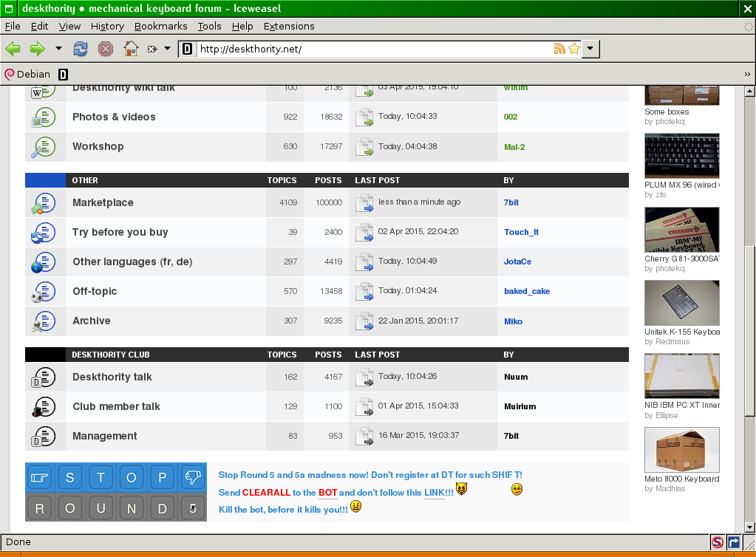
Task: Click the green Forward arrow button
Action: (x=37, y=49)
